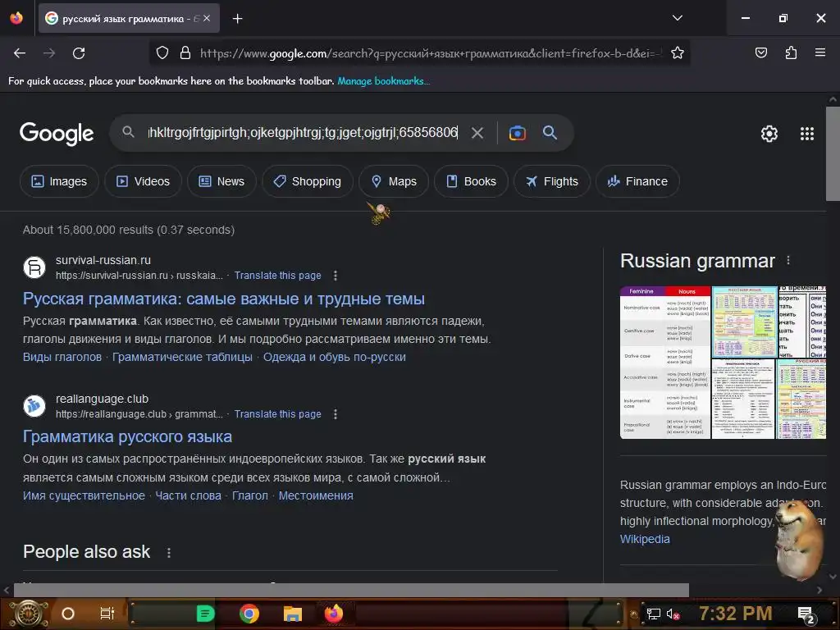Open Russian grammar panel options menu
This screenshot has height=630, width=840.
(788, 260)
